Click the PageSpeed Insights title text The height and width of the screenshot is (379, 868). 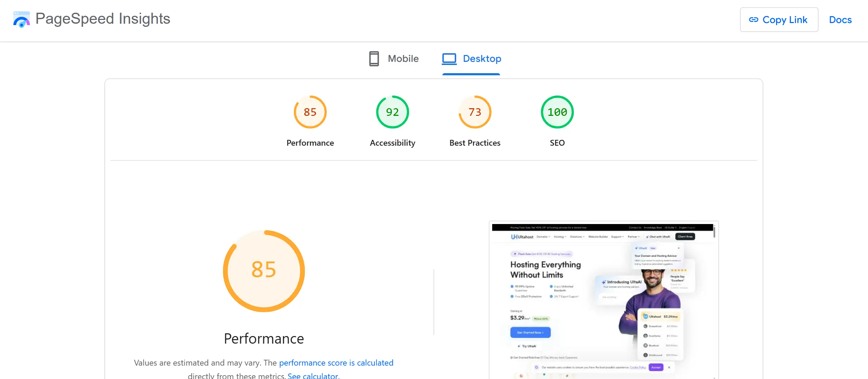[x=103, y=19]
